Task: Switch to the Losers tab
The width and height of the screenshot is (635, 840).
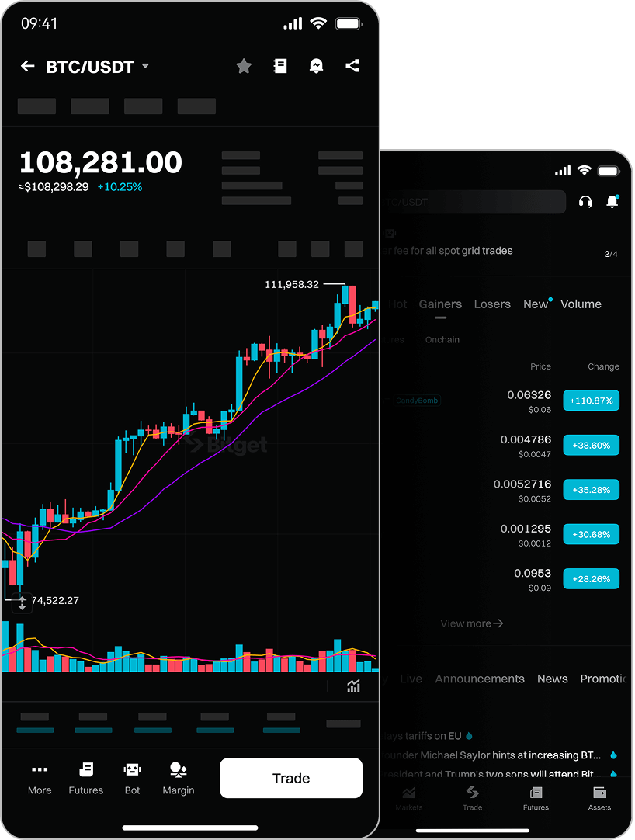Action: coord(492,304)
